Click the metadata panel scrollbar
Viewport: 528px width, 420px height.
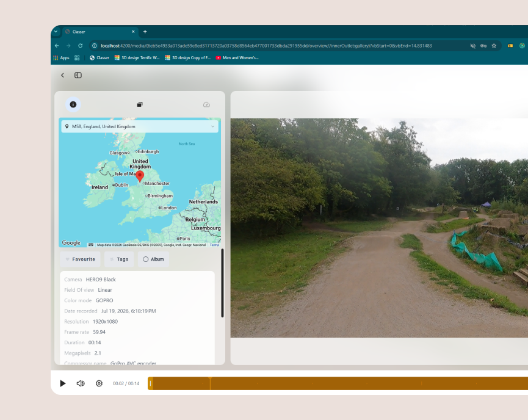click(222, 283)
